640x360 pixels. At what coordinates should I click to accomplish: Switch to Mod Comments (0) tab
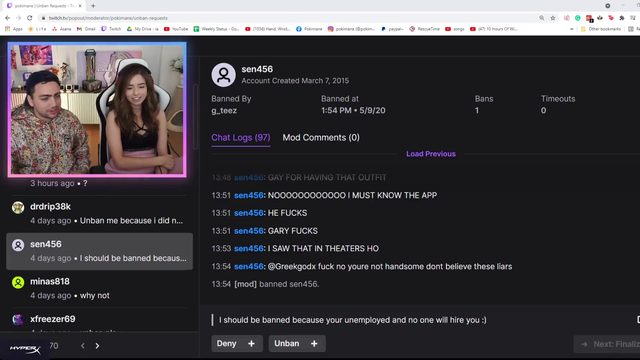321,138
